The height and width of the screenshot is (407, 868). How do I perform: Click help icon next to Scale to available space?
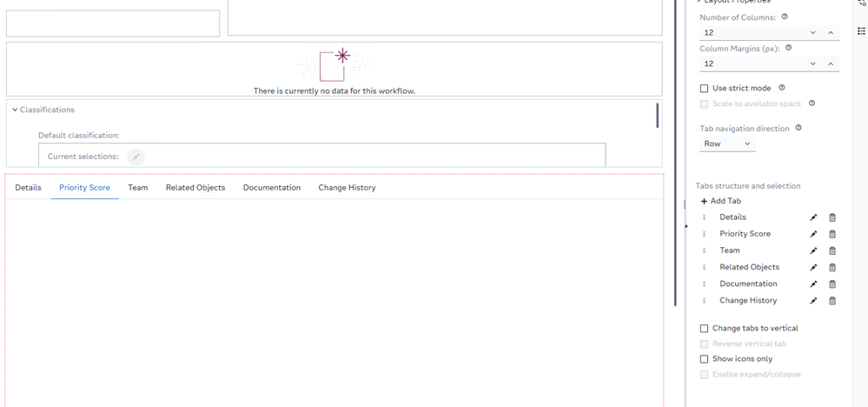812,103
